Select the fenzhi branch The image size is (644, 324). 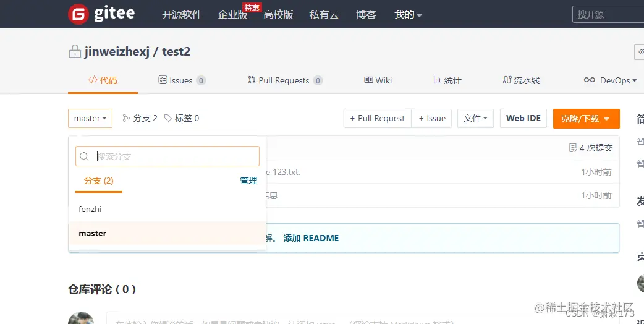tap(167, 209)
